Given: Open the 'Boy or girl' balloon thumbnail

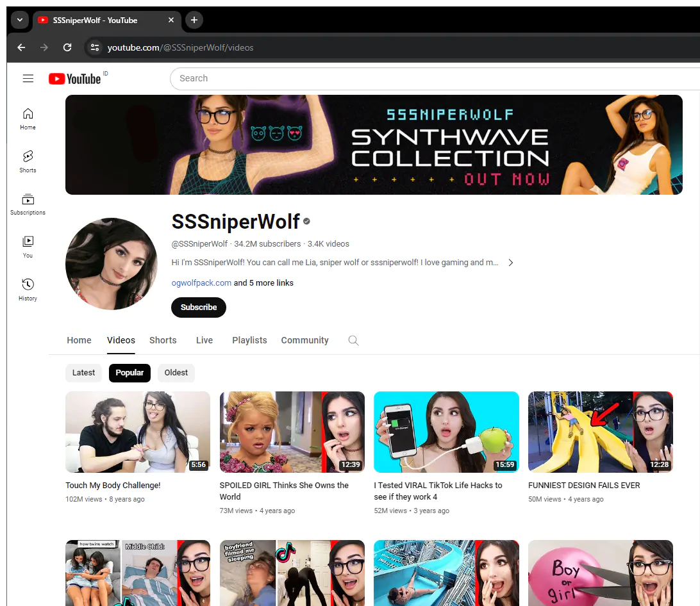Looking at the screenshot, I should click(x=601, y=573).
